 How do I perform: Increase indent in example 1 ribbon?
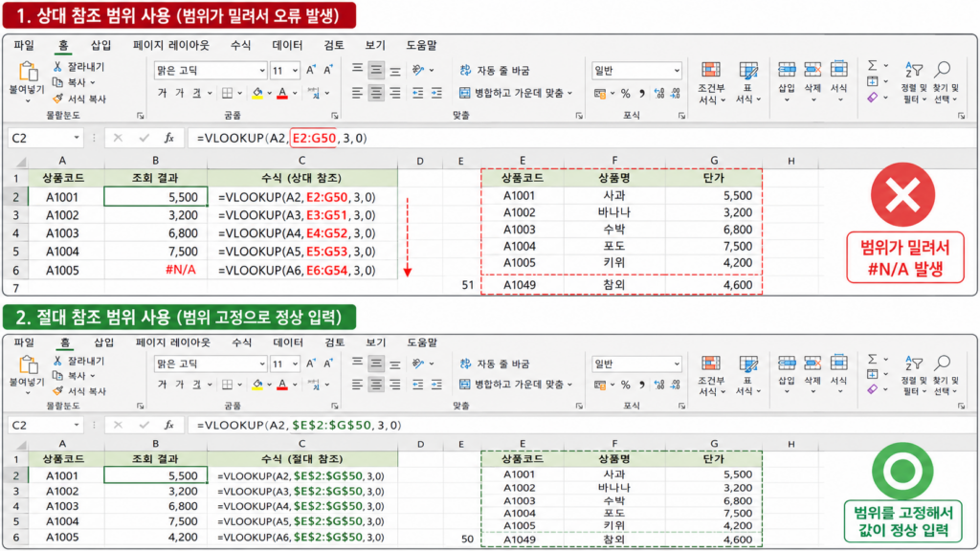point(436,93)
